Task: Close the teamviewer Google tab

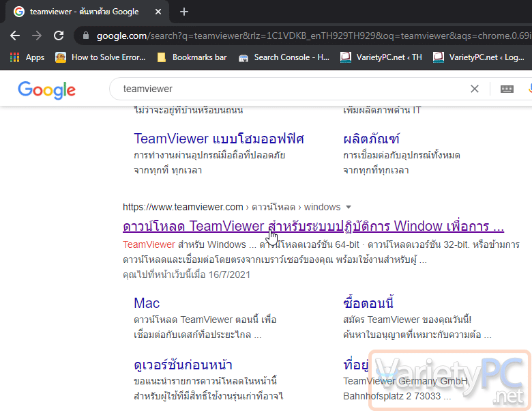Action: point(158,12)
